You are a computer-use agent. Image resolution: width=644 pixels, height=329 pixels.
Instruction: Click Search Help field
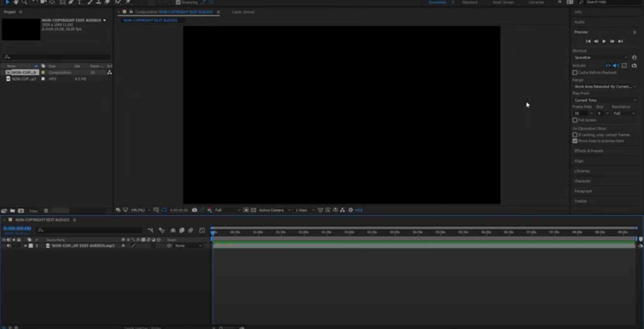[610, 2]
